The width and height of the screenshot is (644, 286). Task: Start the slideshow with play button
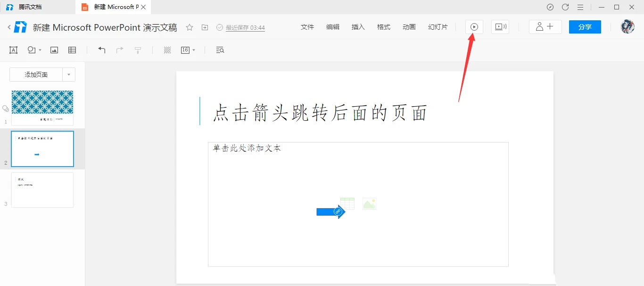tap(474, 27)
